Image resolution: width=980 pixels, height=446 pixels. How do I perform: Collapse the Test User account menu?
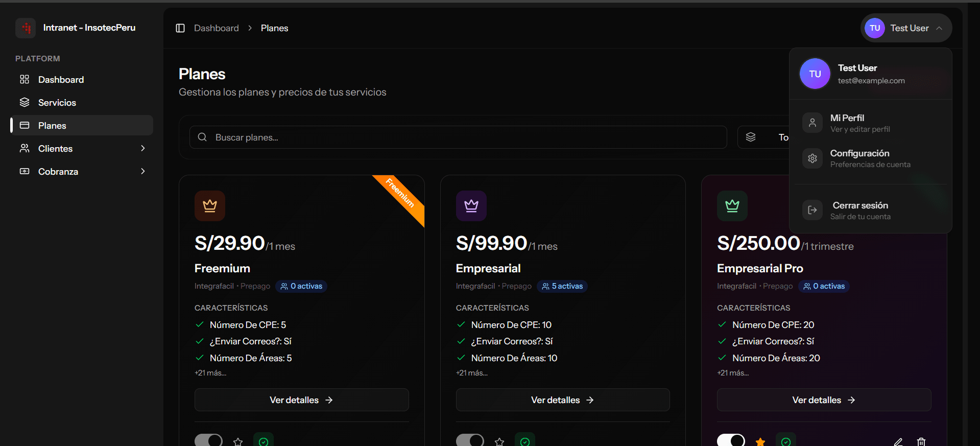coord(906,28)
